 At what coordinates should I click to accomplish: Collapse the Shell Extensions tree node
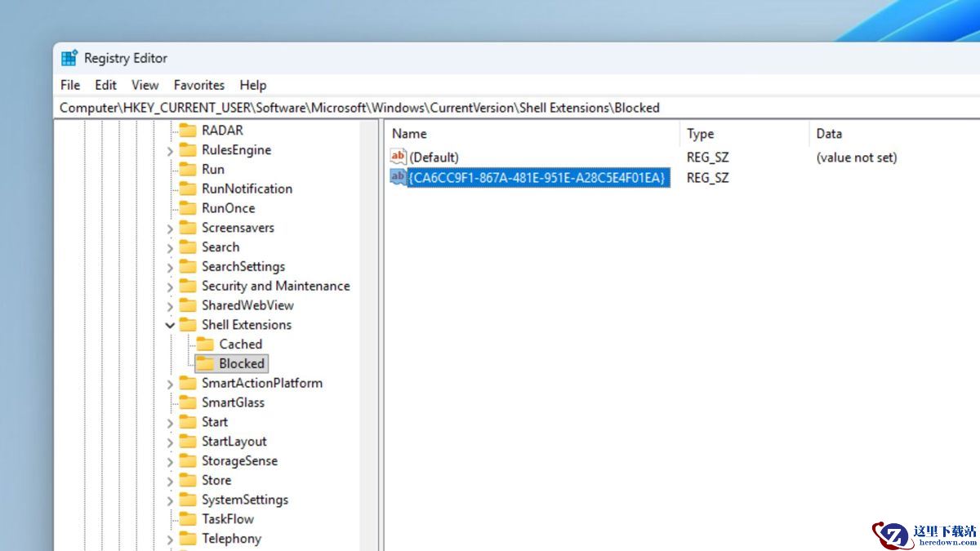pyautogui.click(x=170, y=325)
